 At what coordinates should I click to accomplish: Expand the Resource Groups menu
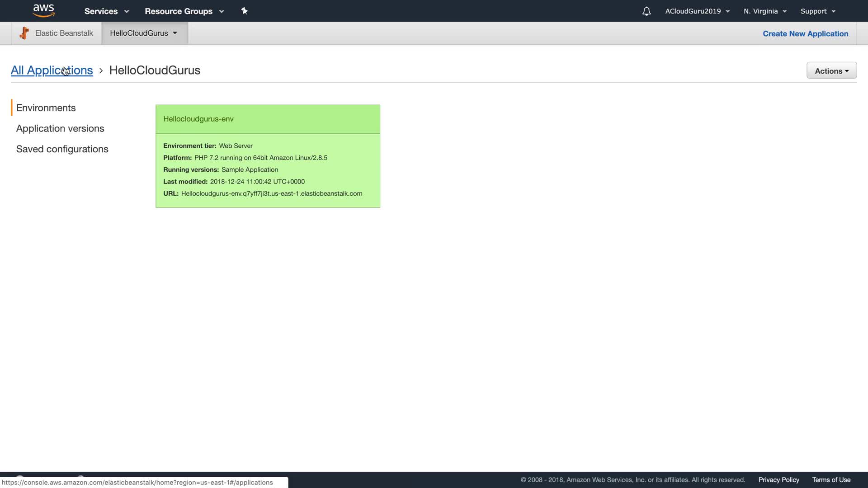pos(184,11)
